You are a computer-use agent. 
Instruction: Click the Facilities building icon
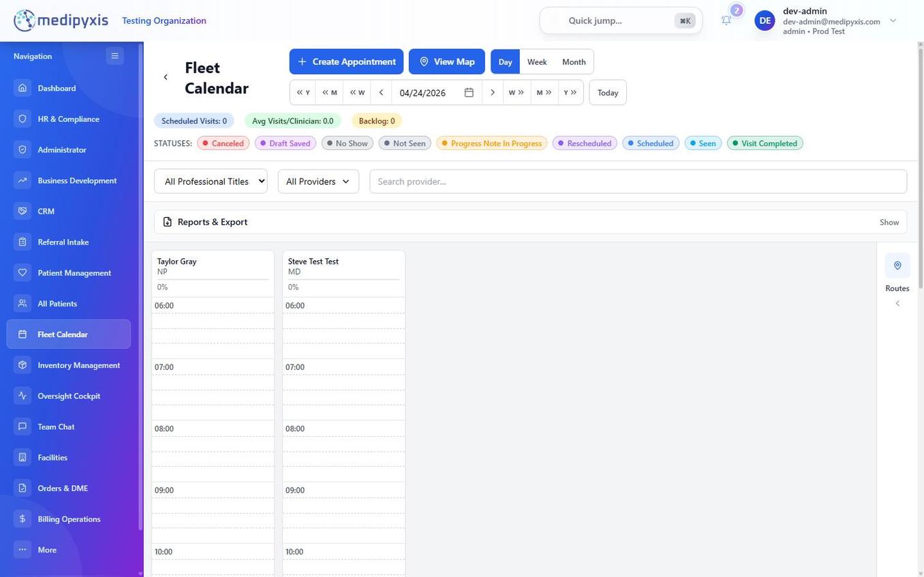pos(22,457)
